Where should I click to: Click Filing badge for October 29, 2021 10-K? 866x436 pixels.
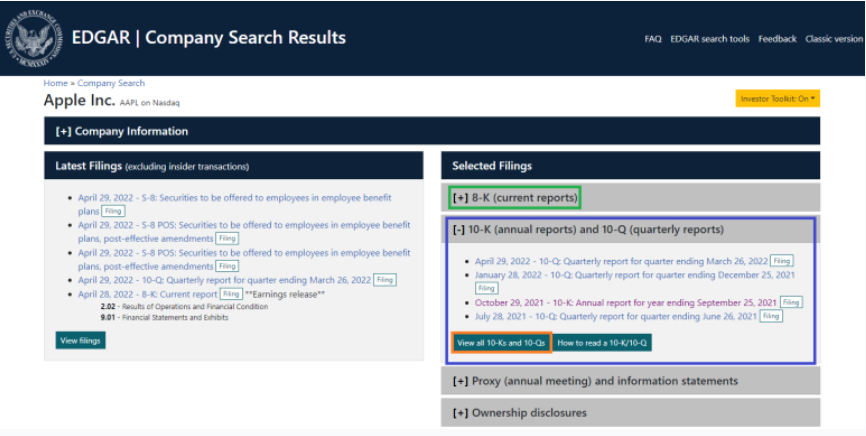791,302
